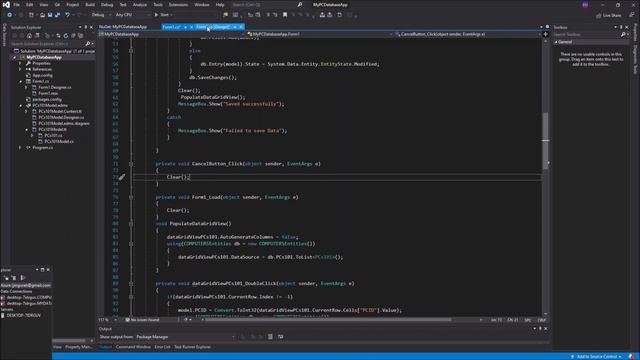This screenshot has width=640, height=360.
Task: Open the Extensions menu
Action: pos(178,5)
